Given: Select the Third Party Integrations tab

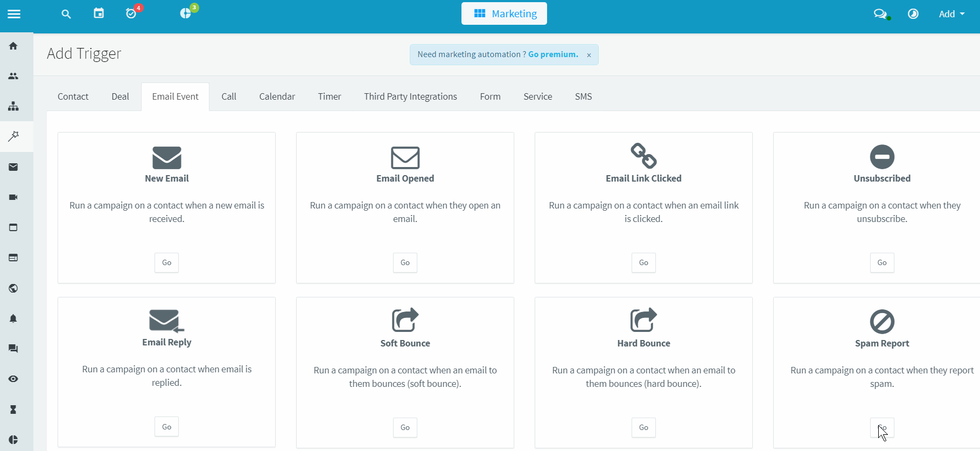Looking at the screenshot, I should point(410,96).
